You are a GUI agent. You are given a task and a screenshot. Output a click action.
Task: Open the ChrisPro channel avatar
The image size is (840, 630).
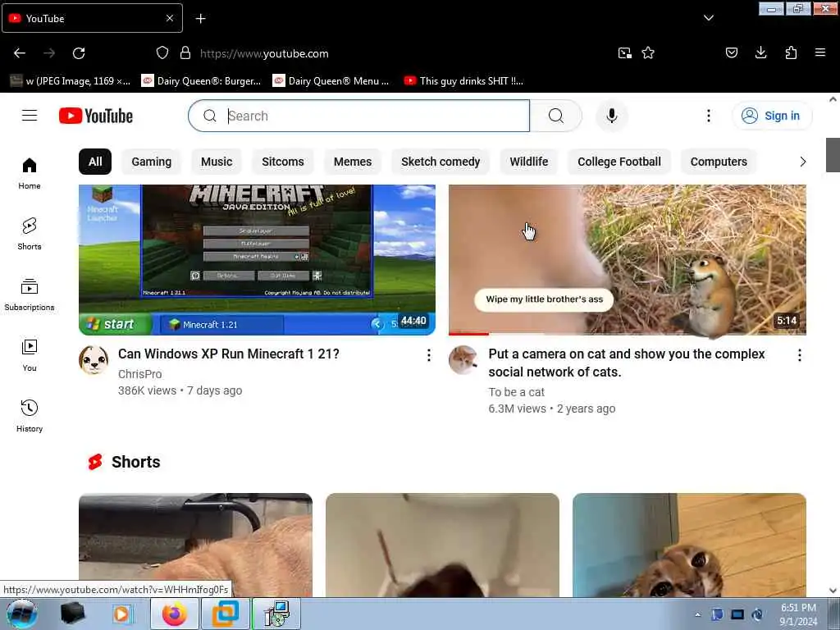coord(94,360)
